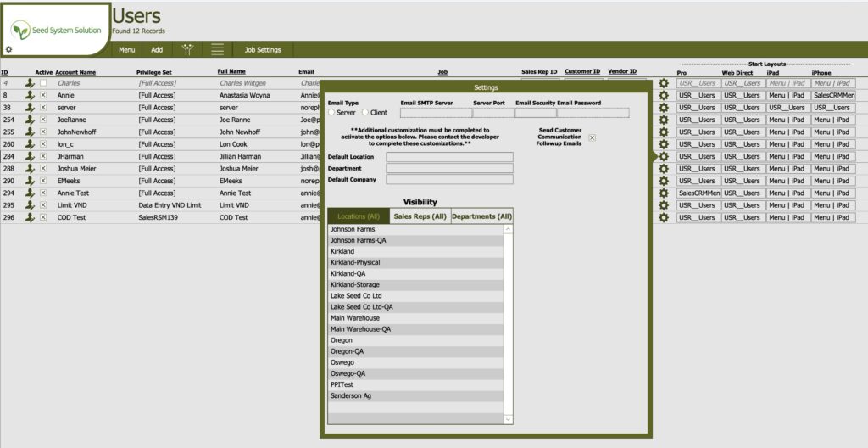Click the settings gear for Annie Test row
This screenshot has height=448, width=868.
coord(664,193)
